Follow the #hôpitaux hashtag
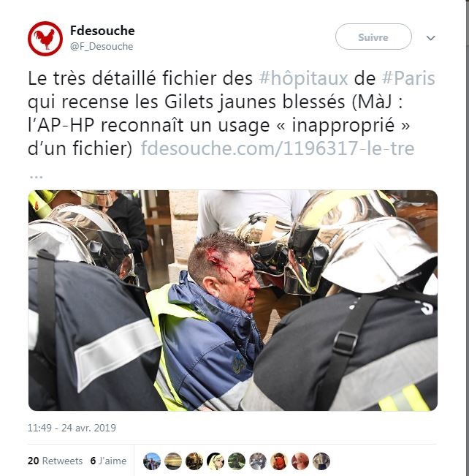Image resolution: width=469 pixels, height=476 pixels. pyautogui.click(x=303, y=78)
